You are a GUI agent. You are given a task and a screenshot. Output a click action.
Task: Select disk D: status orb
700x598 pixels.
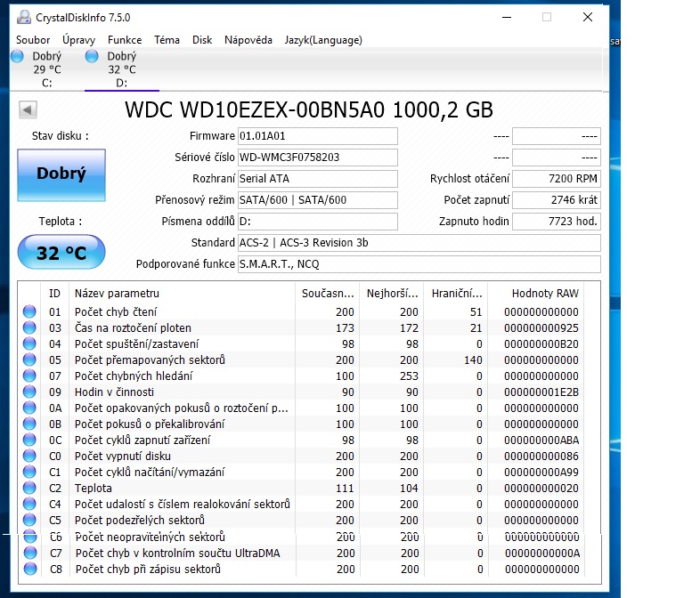click(92, 57)
